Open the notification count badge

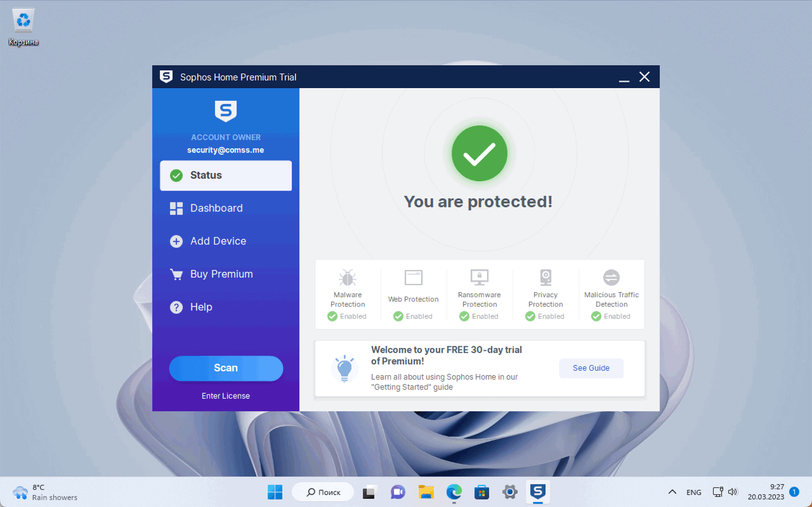(794, 492)
